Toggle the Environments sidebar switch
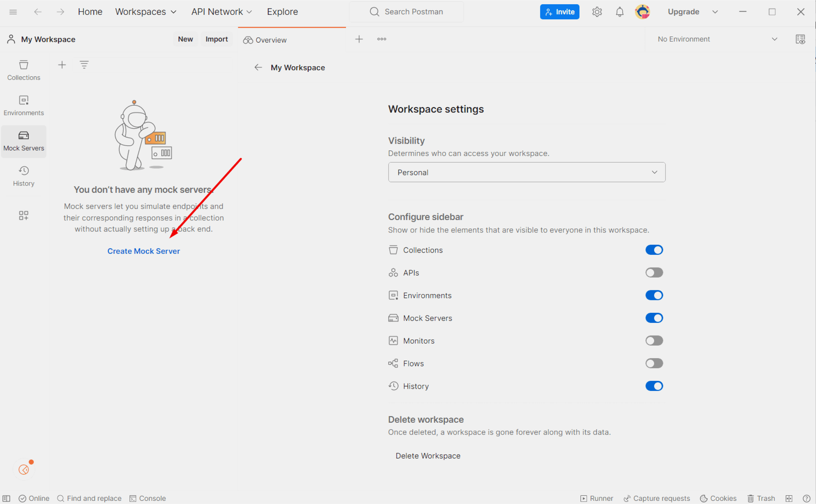This screenshot has height=504, width=816. coord(654,295)
